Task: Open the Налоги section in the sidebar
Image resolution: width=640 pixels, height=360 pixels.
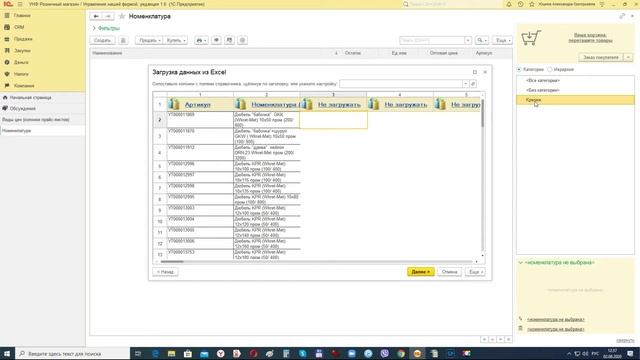Action: pyautogui.click(x=21, y=74)
